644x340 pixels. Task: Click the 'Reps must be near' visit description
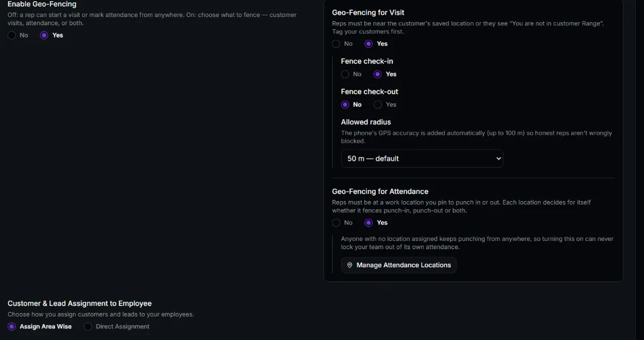tap(468, 28)
